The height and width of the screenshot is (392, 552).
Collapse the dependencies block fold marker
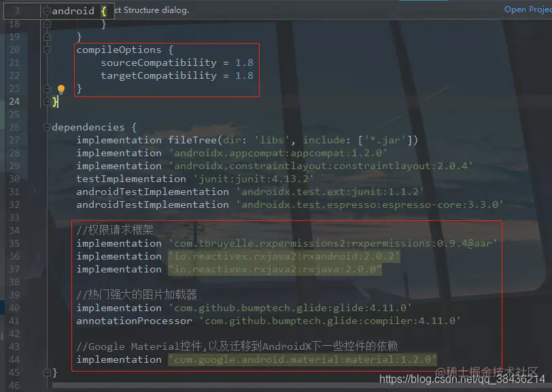47,127
